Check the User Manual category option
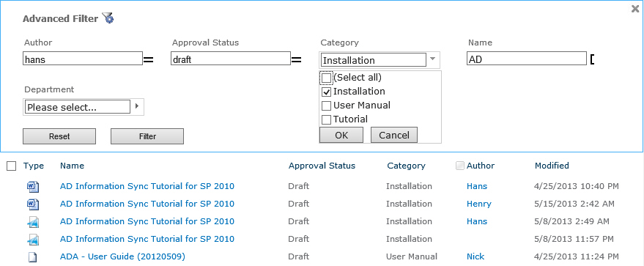The height and width of the screenshot is (266, 644). (326, 106)
